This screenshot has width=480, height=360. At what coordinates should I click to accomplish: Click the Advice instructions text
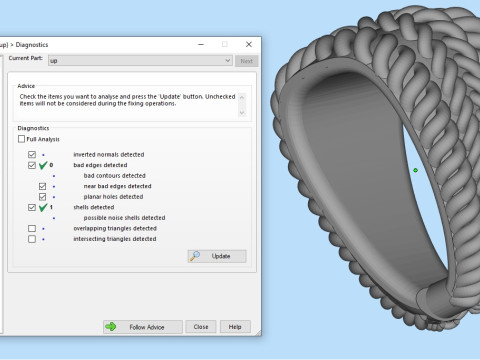(127, 100)
